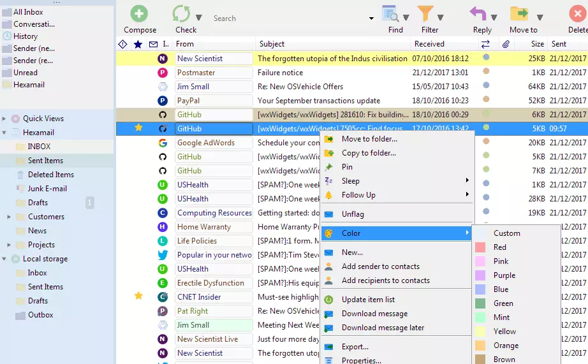The width and height of the screenshot is (588, 364).
Task: Toggle the star on CNET Insider message
Action: click(138, 296)
